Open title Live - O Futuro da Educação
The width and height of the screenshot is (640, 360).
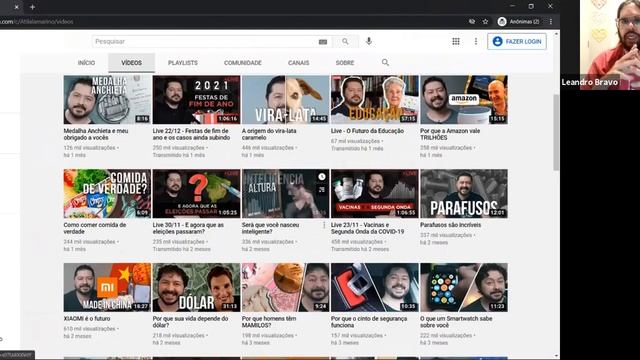(x=367, y=131)
